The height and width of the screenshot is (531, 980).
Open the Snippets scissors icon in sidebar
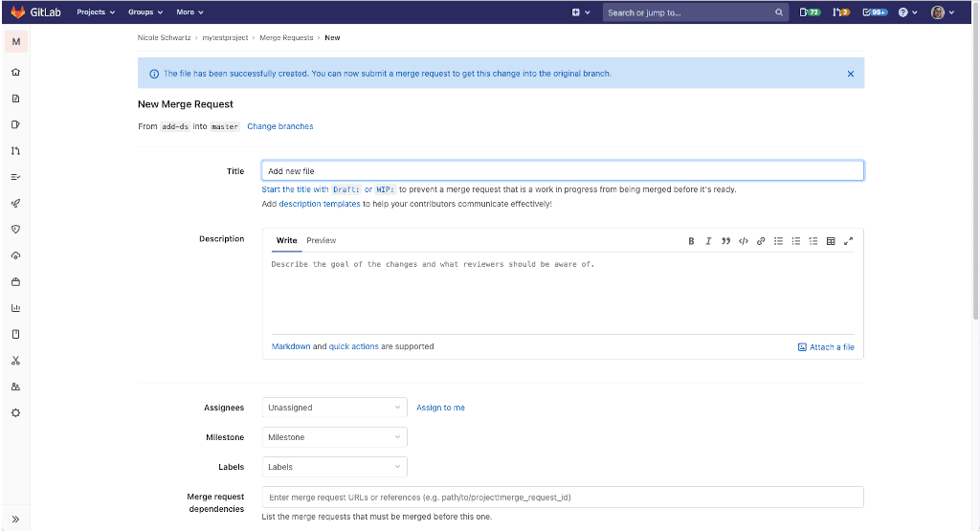point(15,361)
